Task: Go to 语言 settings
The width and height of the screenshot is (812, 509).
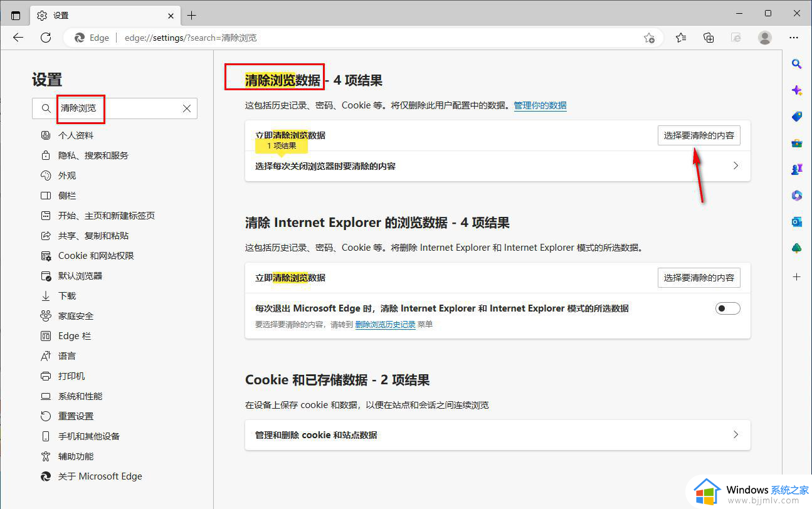Action: click(67, 356)
